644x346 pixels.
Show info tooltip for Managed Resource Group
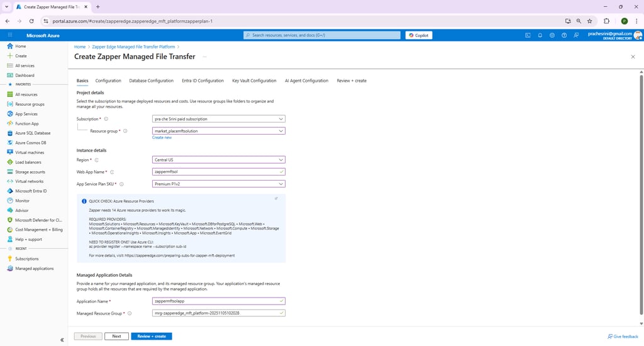pos(130,313)
